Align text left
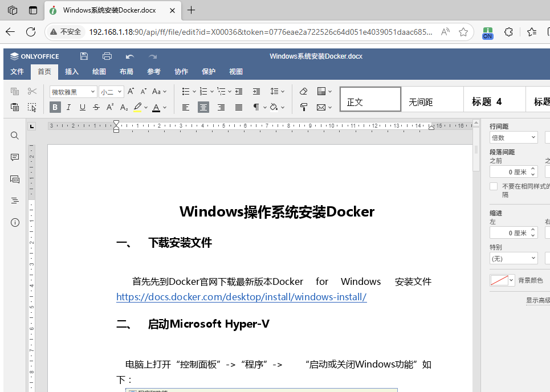This screenshot has width=550, height=392. pos(186,107)
